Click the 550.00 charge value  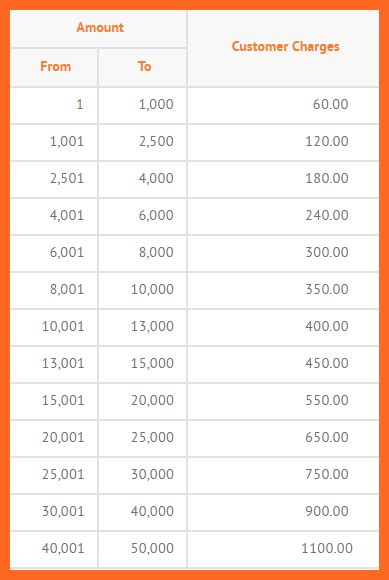point(327,400)
